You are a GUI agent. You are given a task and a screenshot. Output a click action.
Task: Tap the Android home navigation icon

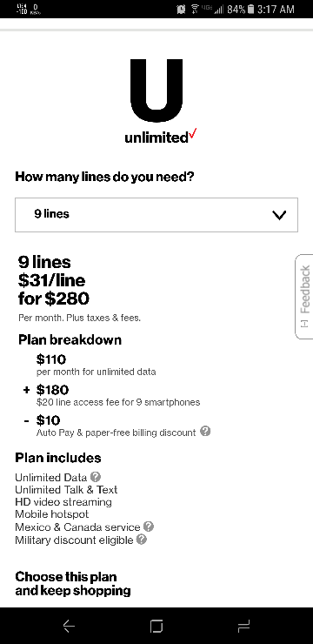click(156, 626)
